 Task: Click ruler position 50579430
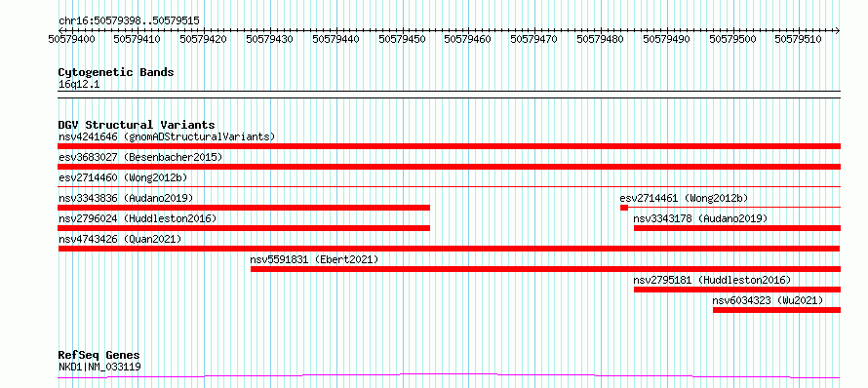pos(269,39)
